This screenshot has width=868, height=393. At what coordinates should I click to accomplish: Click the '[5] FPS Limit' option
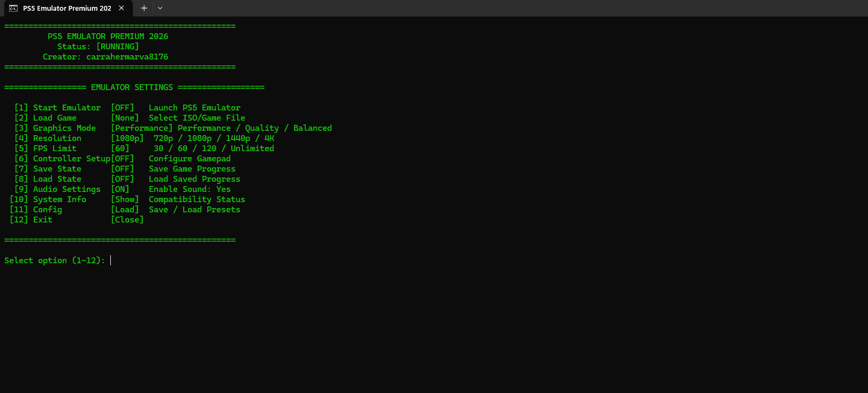pos(46,149)
